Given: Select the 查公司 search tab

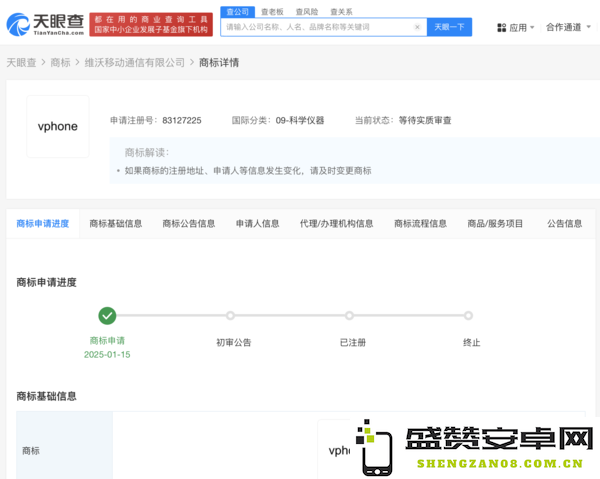Looking at the screenshot, I should 238,12.
